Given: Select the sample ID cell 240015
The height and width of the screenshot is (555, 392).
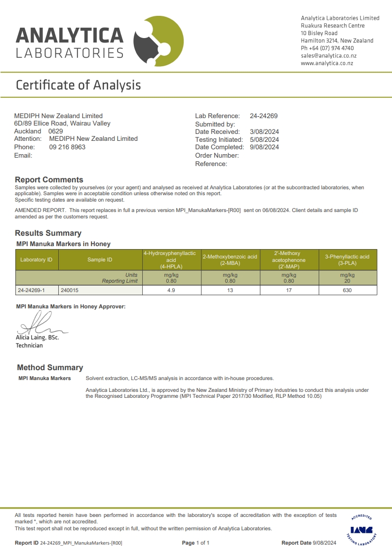Looking at the screenshot, I should (100, 290).
